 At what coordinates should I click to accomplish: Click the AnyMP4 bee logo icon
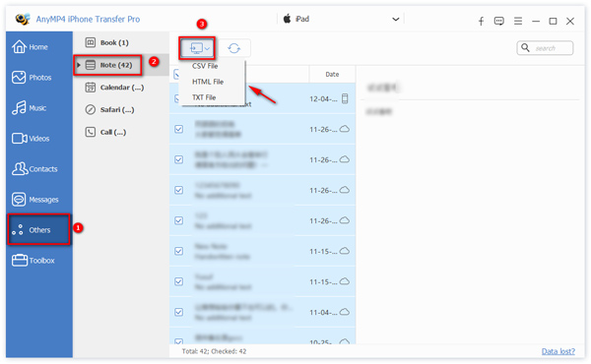(x=23, y=19)
